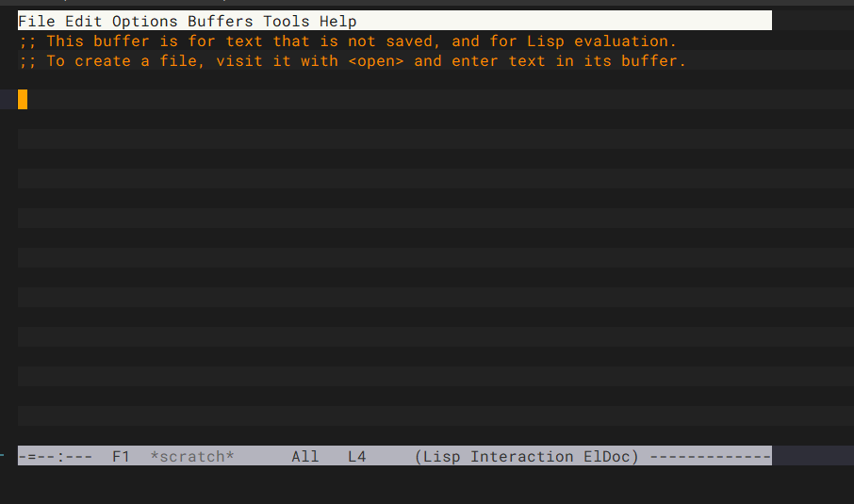Image resolution: width=854 pixels, height=504 pixels.
Task: Click the *scratch* buffer name in mode line
Action: click(191, 457)
